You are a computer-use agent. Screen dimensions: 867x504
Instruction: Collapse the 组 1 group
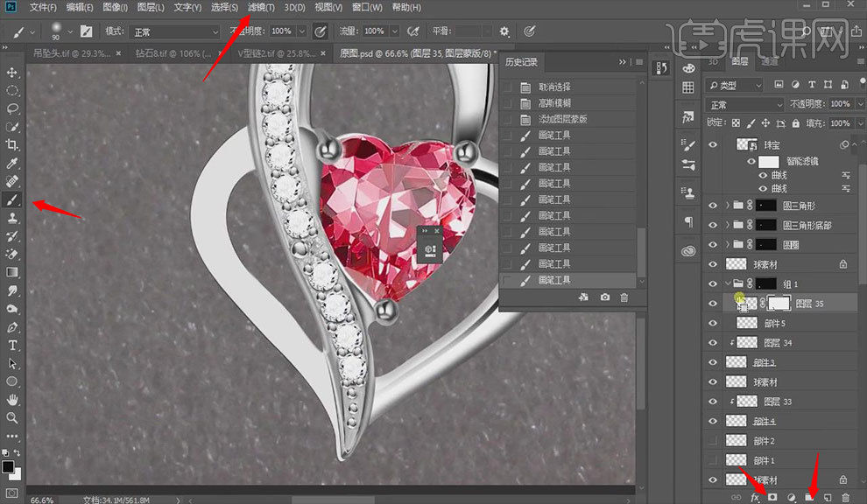coord(728,283)
